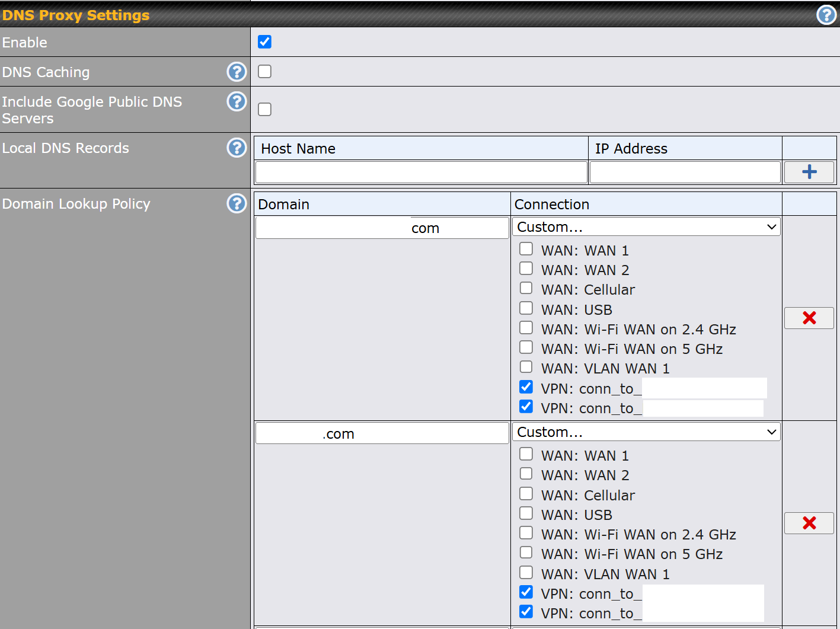Check Wi-Fi WAN on 2.4 GHz, second policy

(526, 532)
